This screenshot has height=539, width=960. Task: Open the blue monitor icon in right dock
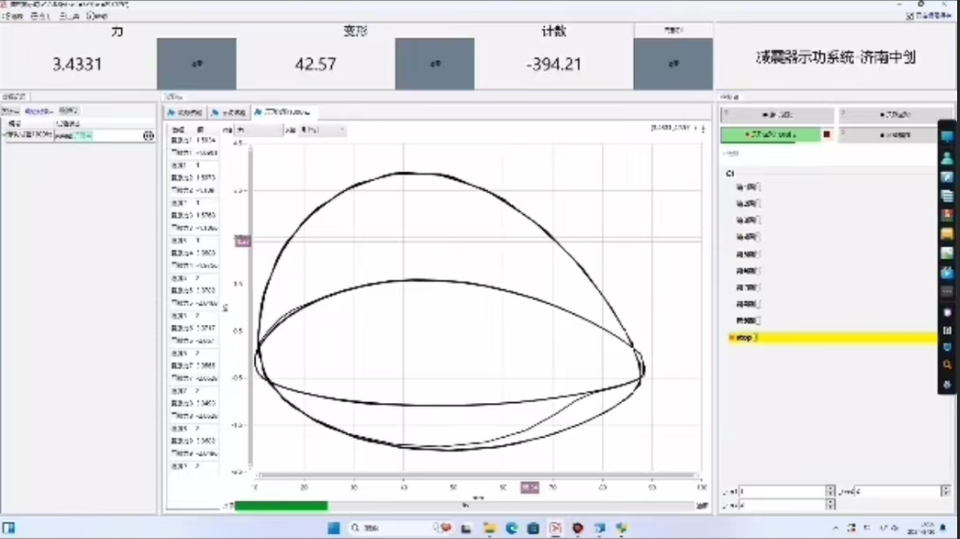[947, 137]
